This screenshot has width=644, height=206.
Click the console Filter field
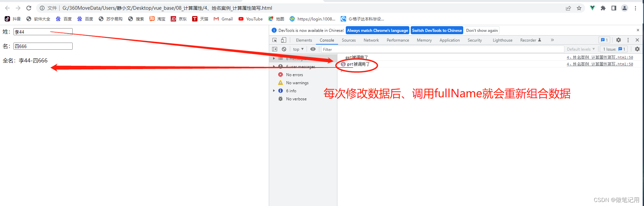(x=442, y=49)
